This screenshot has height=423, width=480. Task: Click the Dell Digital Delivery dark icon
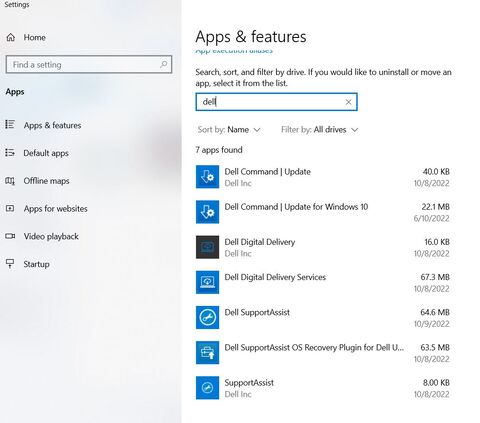(x=207, y=247)
